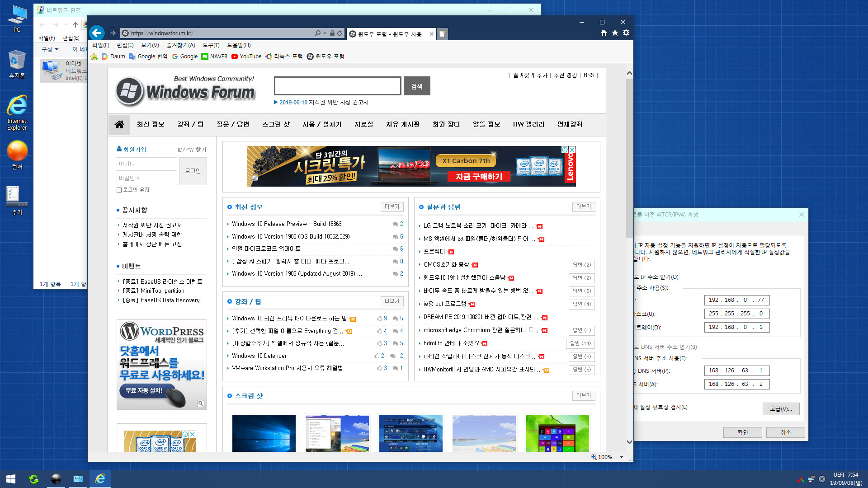Open the address bar search dropdown arrow
The height and width of the screenshot is (488, 868).
click(x=325, y=33)
